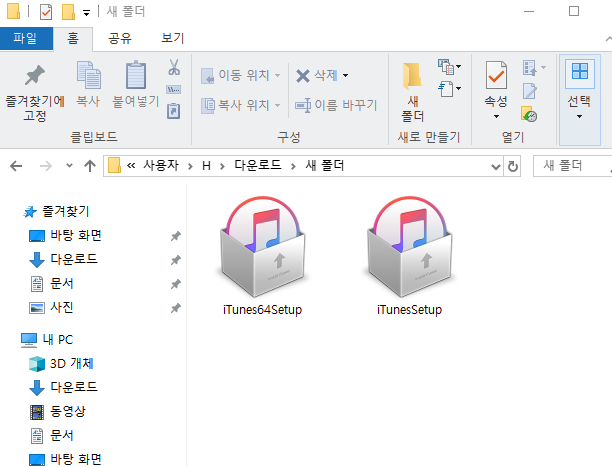Click the history icon in 열기 group
This screenshot has height=467, width=612.
pyautogui.click(x=529, y=114)
